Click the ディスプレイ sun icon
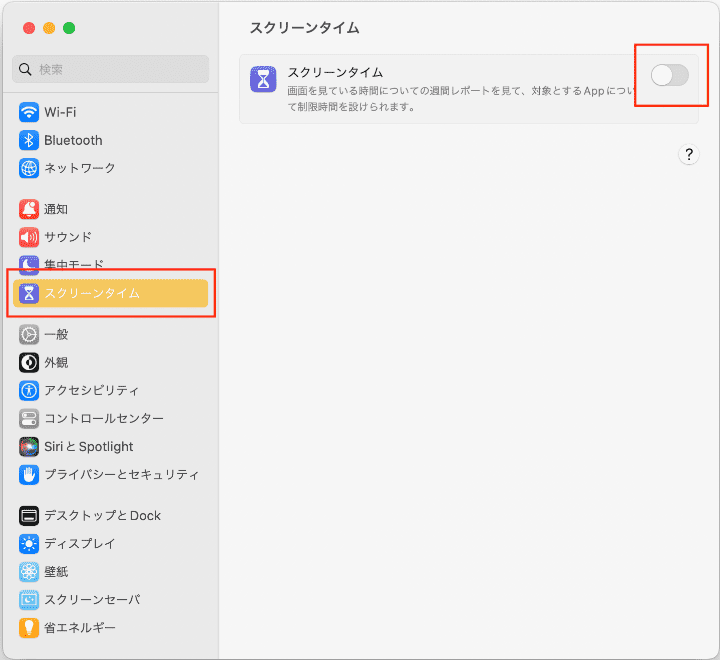 pyautogui.click(x=29, y=544)
